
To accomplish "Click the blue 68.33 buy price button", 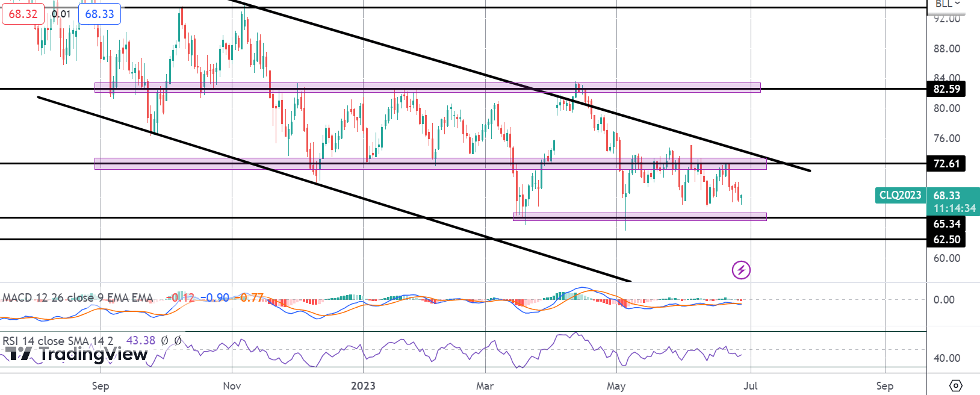I will pos(99,14).
